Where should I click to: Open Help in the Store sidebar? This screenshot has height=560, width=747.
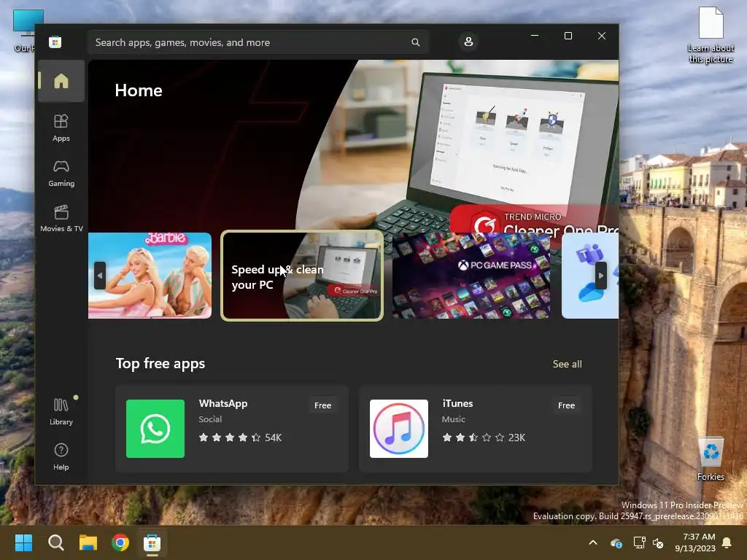[x=61, y=456]
